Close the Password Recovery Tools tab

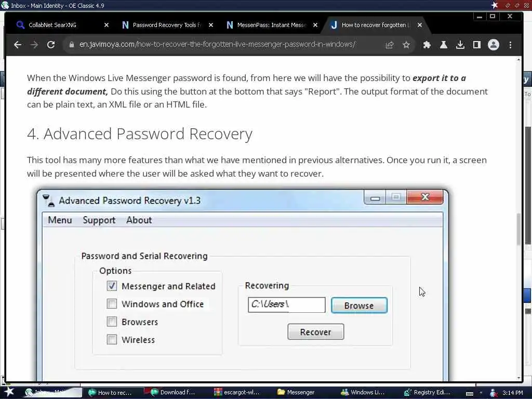[x=211, y=25]
